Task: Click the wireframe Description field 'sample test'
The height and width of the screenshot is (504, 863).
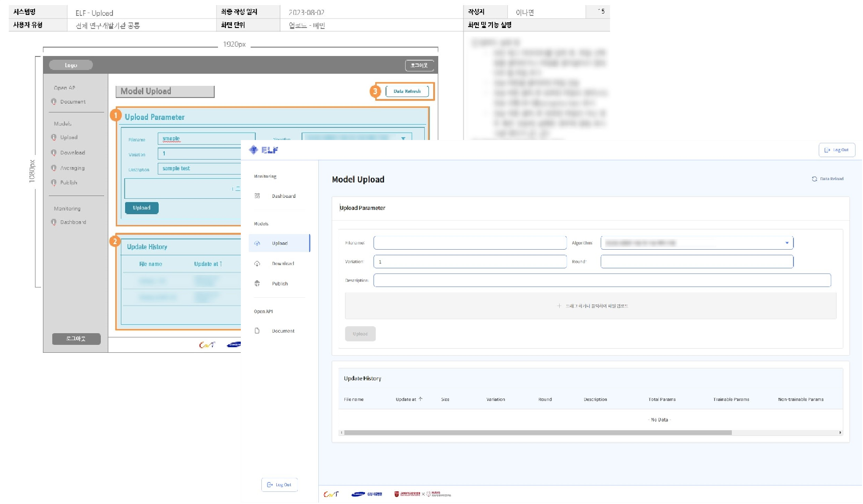Action: click(x=200, y=168)
